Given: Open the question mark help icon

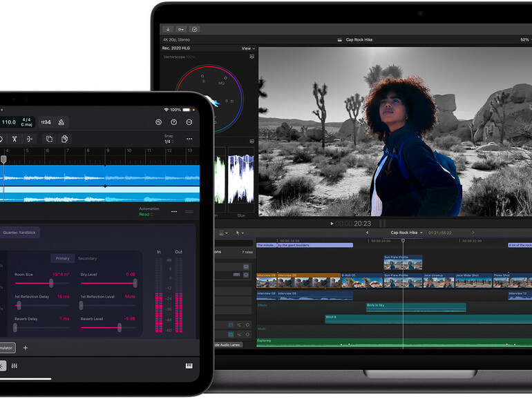Looking at the screenshot, I should point(173,122).
